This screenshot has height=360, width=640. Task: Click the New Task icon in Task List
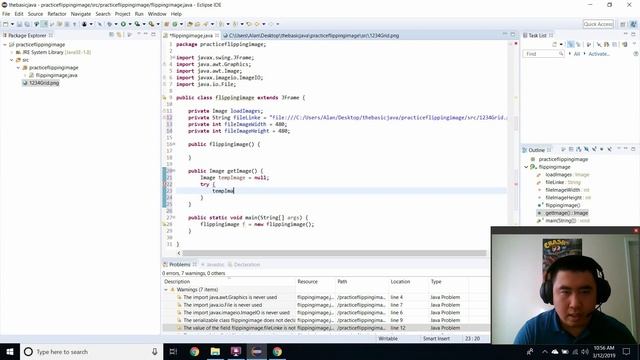[x=554, y=44]
